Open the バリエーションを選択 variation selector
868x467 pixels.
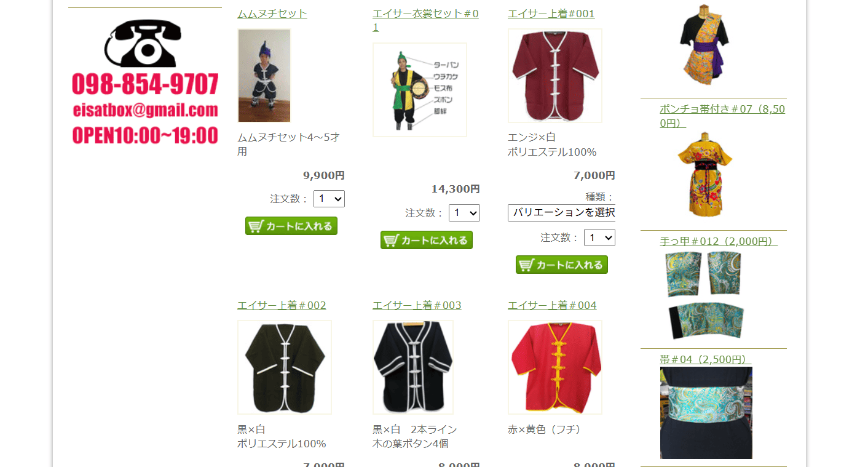[561, 213]
